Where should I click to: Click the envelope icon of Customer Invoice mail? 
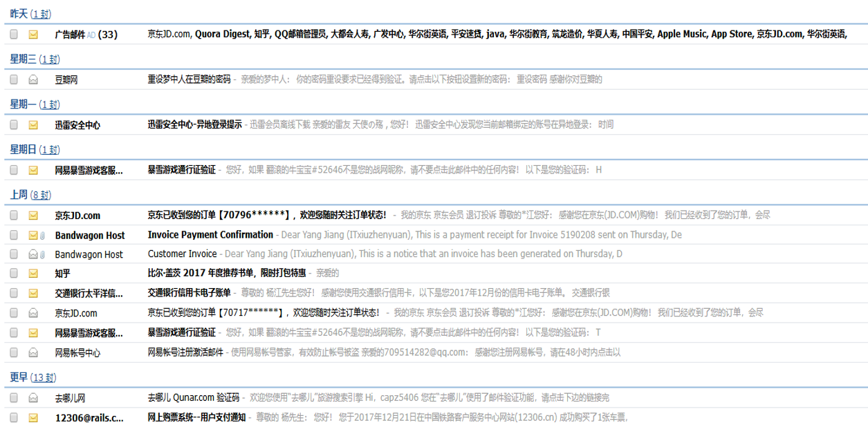(33, 254)
